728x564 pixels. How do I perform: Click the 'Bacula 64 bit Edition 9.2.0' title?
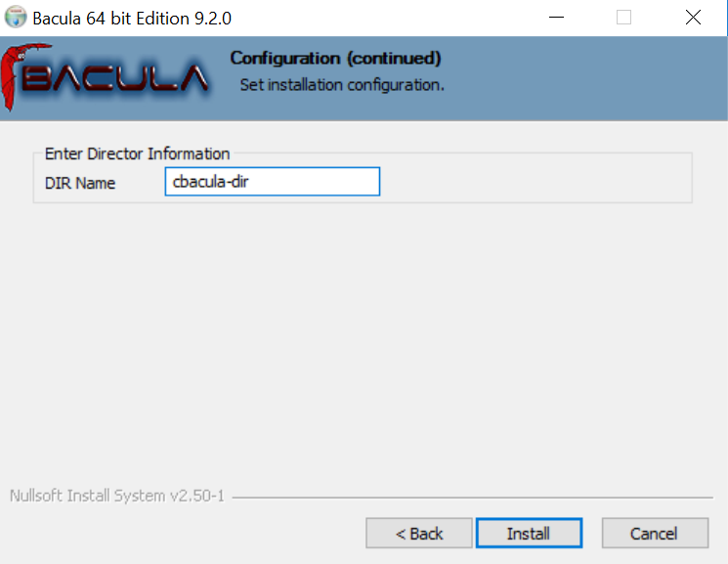point(132,19)
